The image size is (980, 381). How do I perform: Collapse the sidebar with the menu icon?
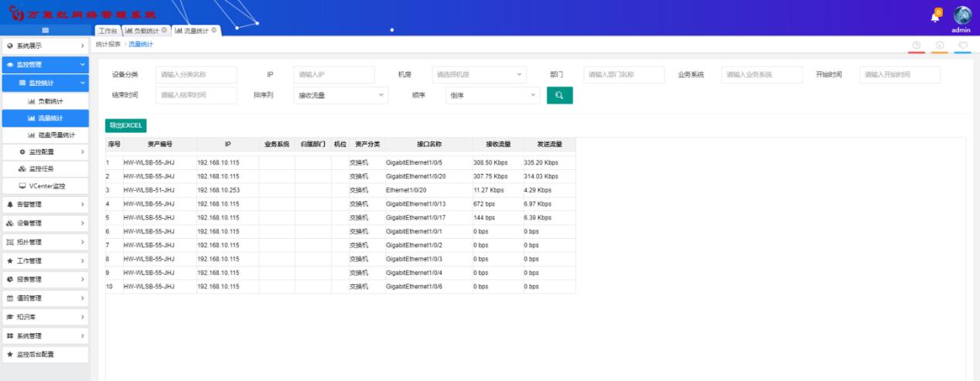[x=46, y=31]
